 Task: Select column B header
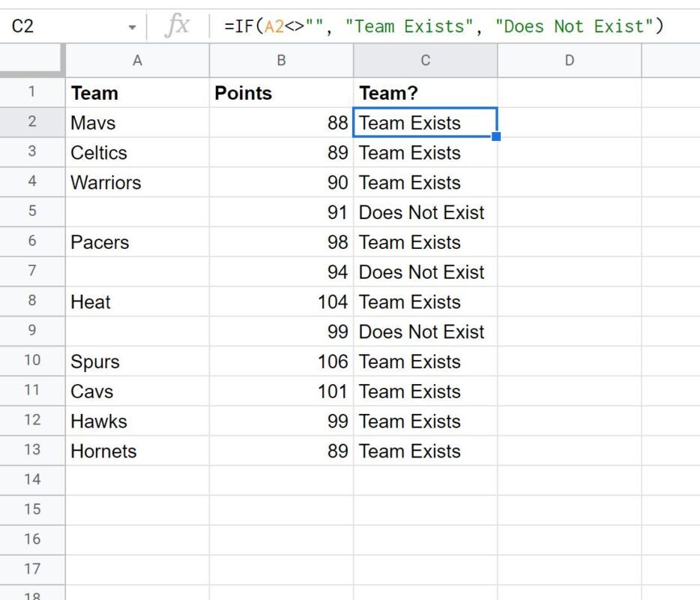tap(281, 60)
